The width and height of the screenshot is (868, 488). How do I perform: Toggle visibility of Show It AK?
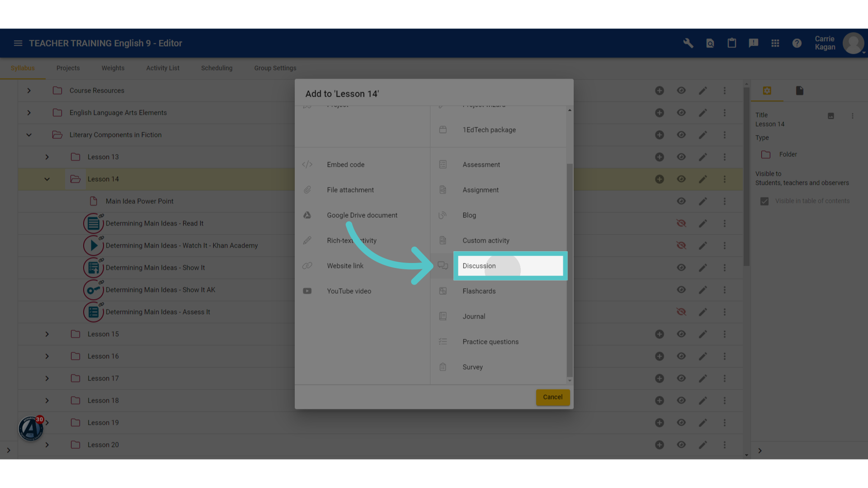tap(681, 290)
